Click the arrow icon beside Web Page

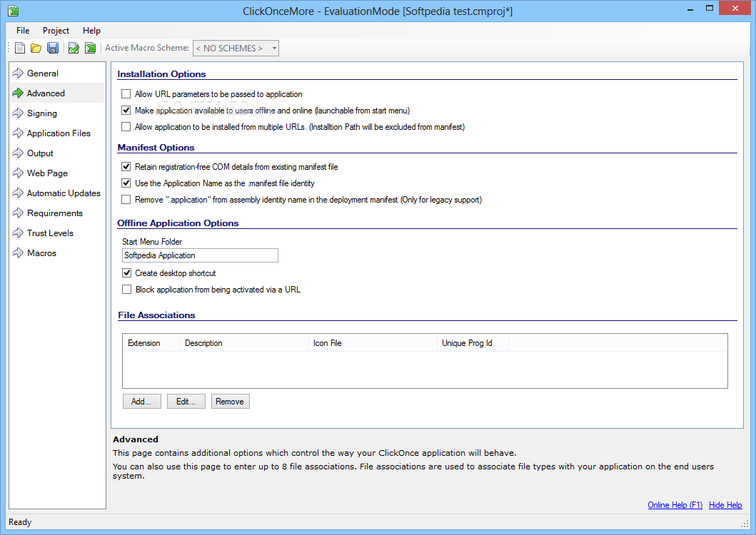tap(18, 173)
